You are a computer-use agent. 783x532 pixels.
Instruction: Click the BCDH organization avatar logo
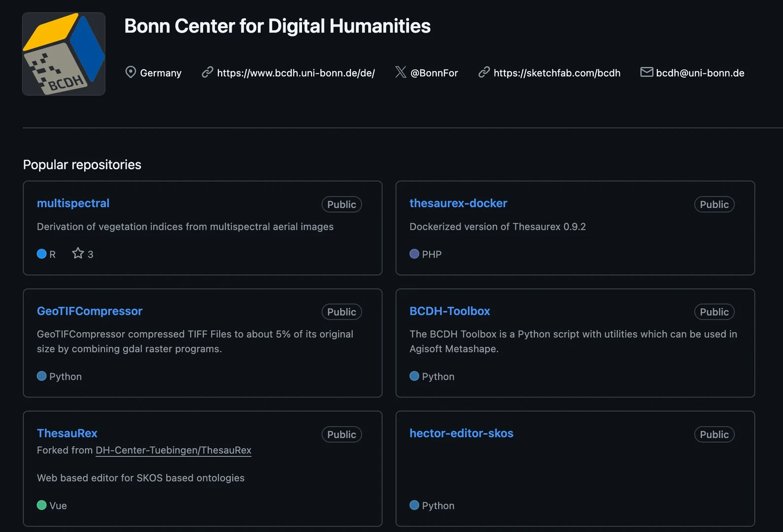tap(64, 54)
